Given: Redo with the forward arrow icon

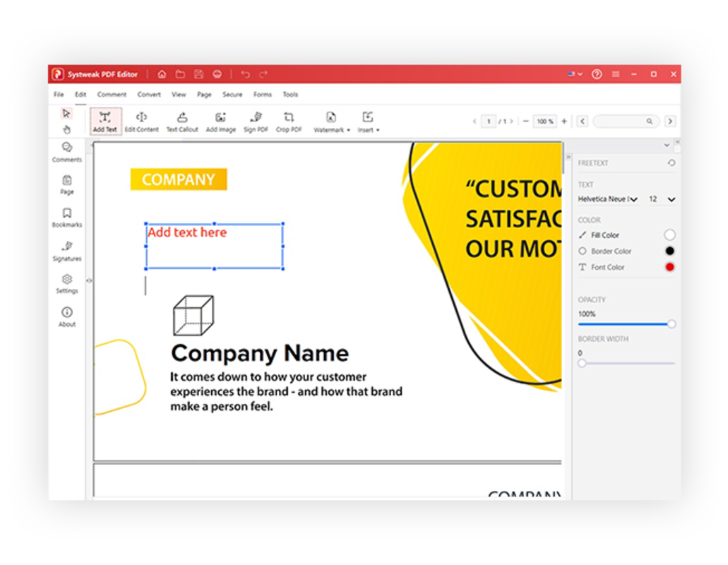Looking at the screenshot, I should click(x=263, y=74).
